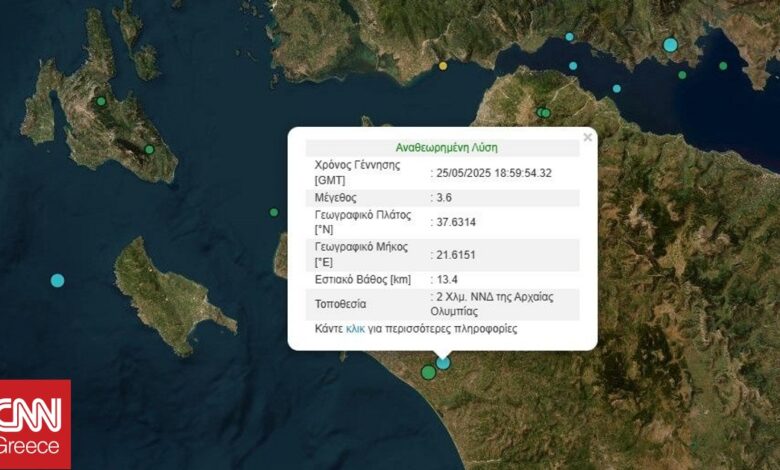Select the 'Χρόνος Γέννησης' timestamp value
Image resolution: width=780 pixels, height=470 pixels.
(x=494, y=172)
